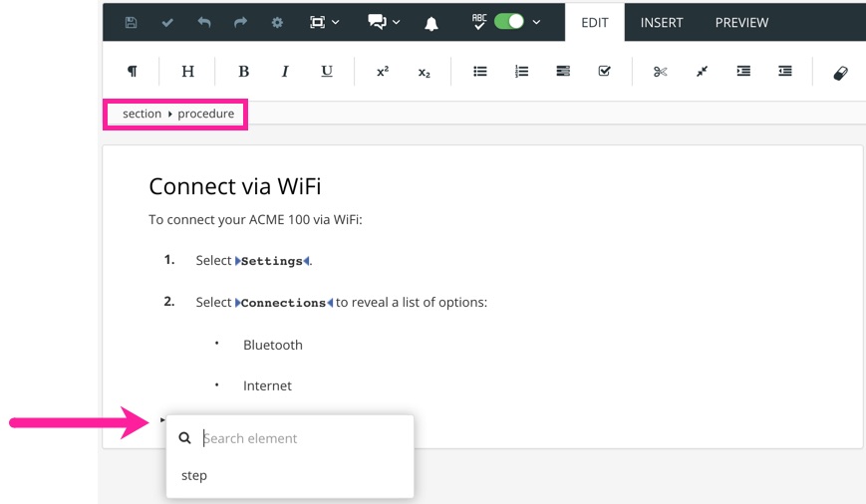Viewport: 866px width, 504px height.
Task: Toggle the spell check switch
Action: pos(509,22)
